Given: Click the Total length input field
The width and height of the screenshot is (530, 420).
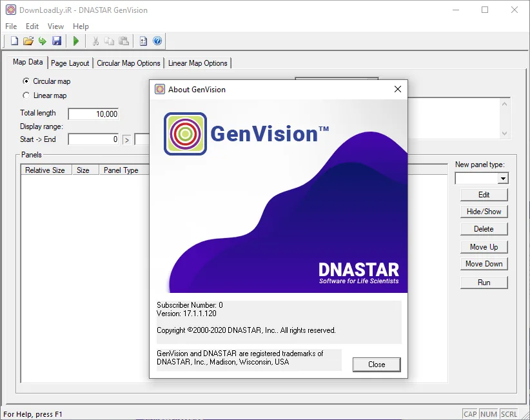Looking at the screenshot, I should (x=93, y=114).
